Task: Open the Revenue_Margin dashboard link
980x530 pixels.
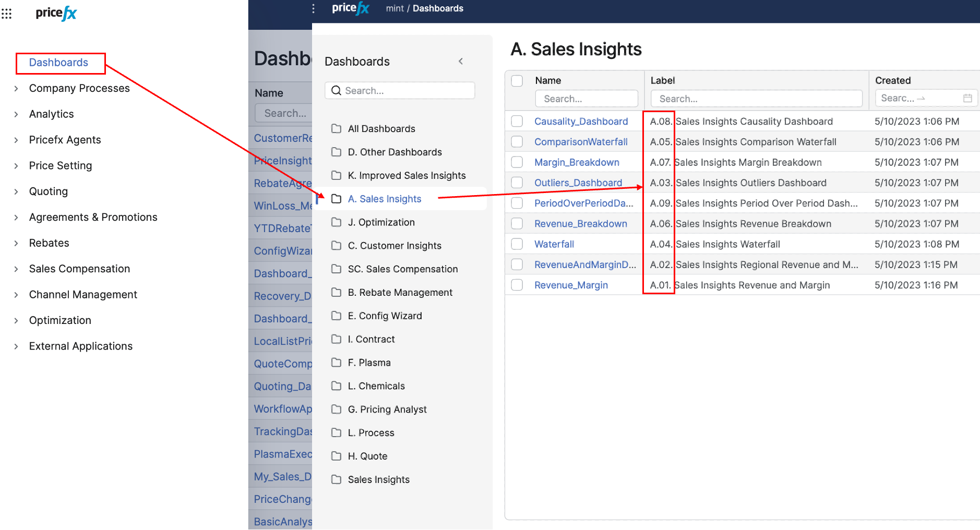Action: [571, 285]
